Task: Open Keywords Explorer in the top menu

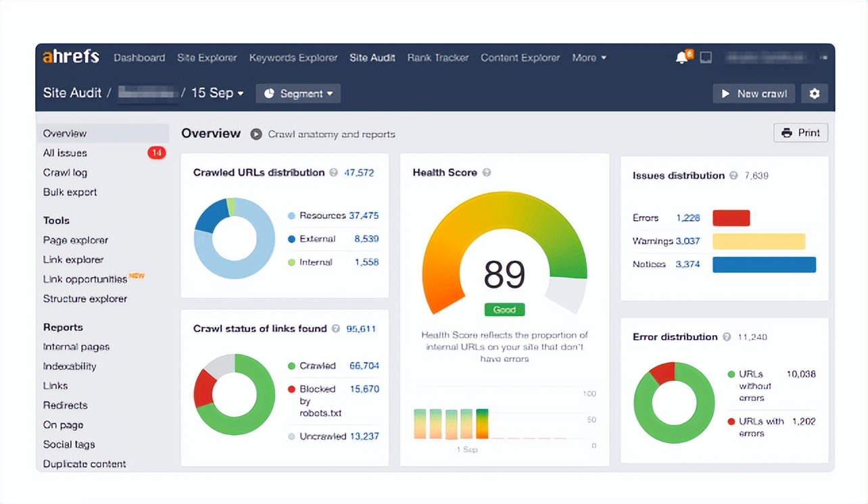Action: click(x=293, y=58)
